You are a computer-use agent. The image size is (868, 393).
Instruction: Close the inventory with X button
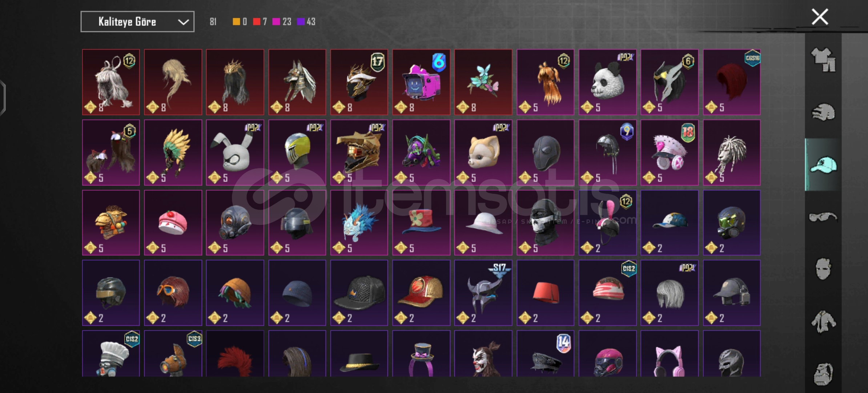[x=820, y=17]
